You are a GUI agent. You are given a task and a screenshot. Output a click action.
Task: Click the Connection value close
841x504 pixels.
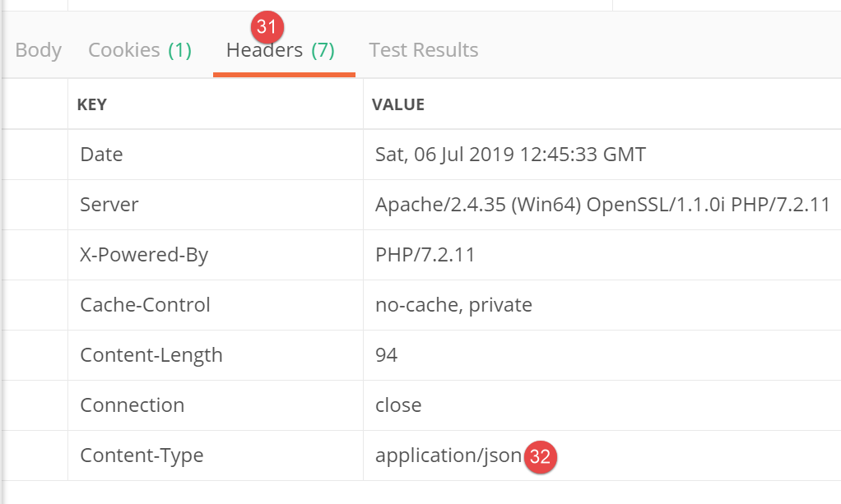click(398, 405)
